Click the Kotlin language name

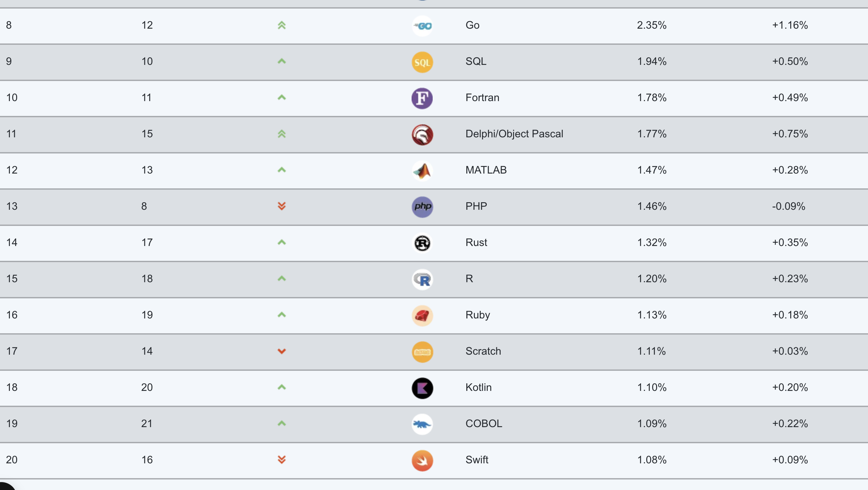(478, 387)
